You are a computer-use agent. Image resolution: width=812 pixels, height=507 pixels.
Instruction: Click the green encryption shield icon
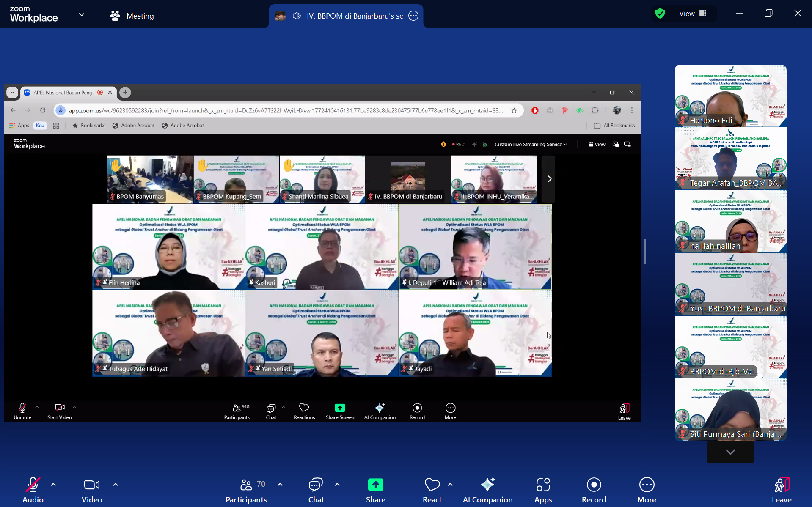click(660, 14)
